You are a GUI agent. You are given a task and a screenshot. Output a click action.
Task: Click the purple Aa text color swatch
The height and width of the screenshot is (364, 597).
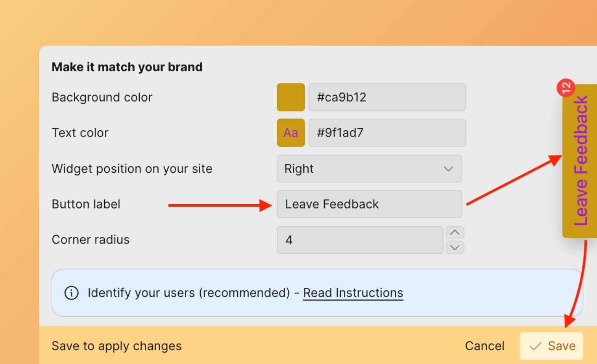(x=290, y=133)
